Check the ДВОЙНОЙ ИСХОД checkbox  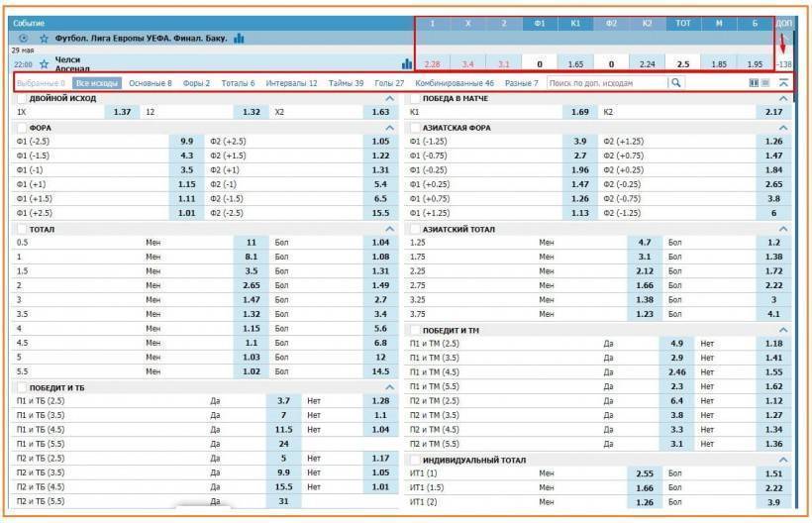click(22, 99)
